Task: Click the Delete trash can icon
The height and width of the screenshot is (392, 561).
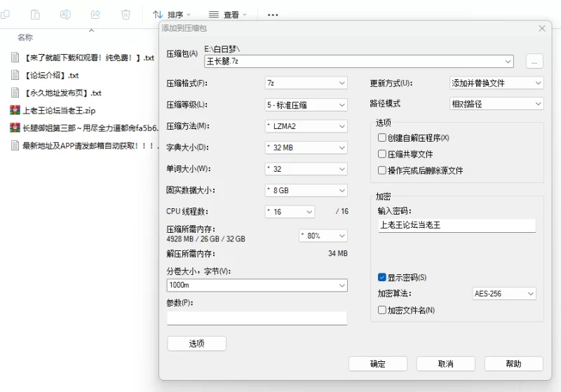Action: pyautogui.click(x=126, y=14)
